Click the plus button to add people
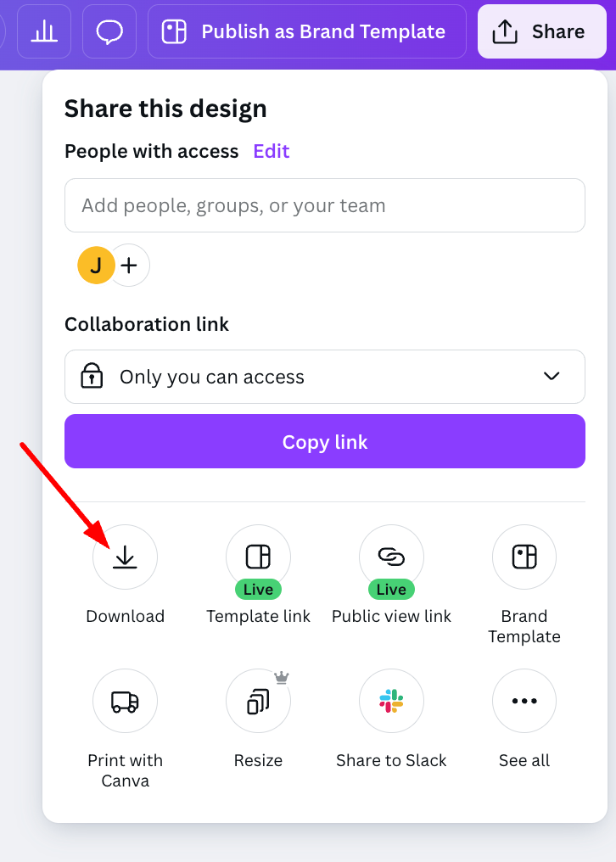Screen dimensions: 616x862 pyautogui.click(x=130, y=265)
